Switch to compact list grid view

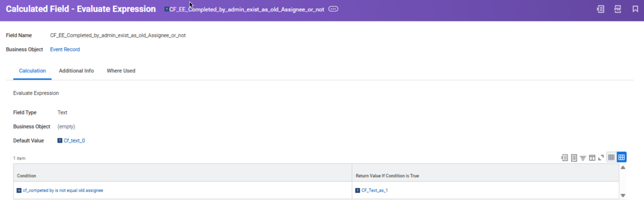point(611,157)
